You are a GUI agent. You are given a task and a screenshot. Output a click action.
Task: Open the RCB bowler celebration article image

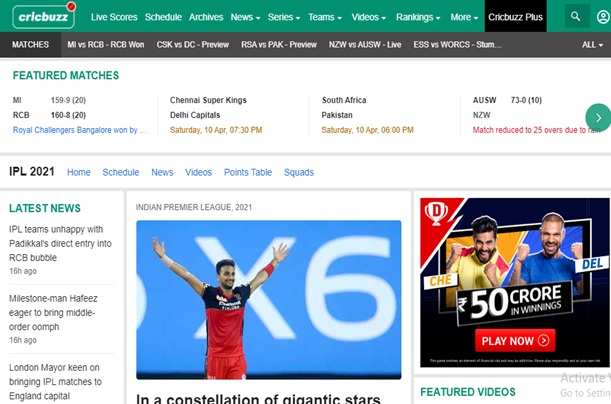(x=268, y=300)
